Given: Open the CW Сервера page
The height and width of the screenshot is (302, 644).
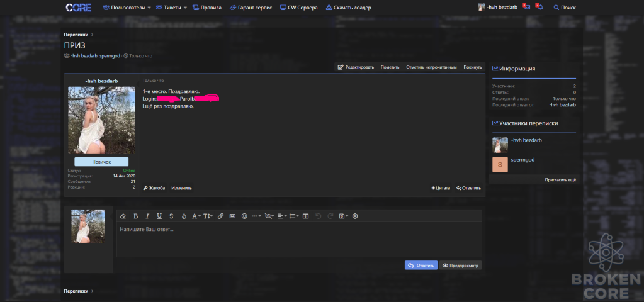Looking at the screenshot, I should [x=298, y=8].
